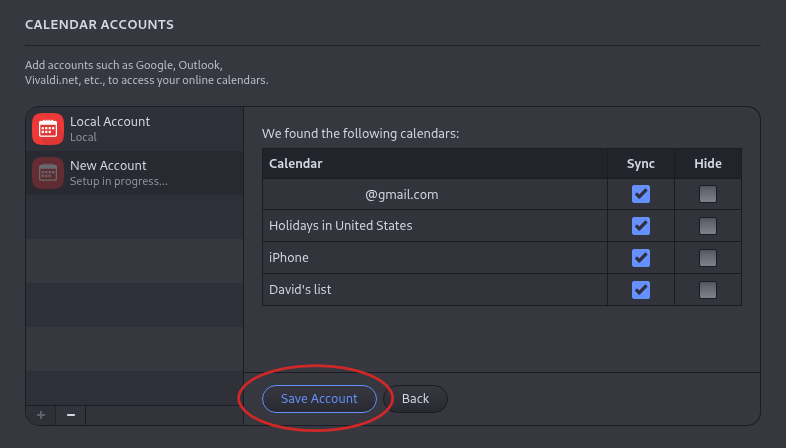Uncheck Sync for the gmail.com calendar
This screenshot has width=786, height=448.
(641, 194)
